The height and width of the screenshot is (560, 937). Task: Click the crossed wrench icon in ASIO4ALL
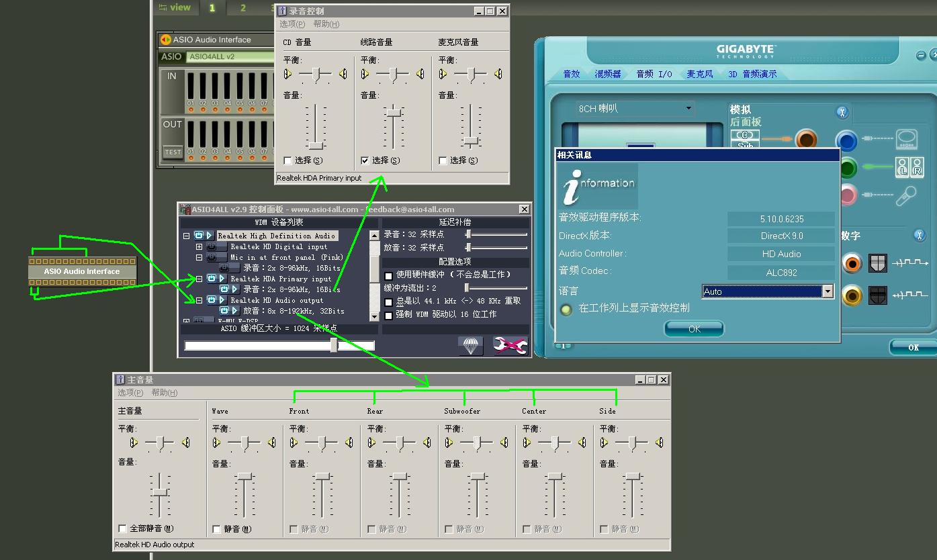click(510, 346)
